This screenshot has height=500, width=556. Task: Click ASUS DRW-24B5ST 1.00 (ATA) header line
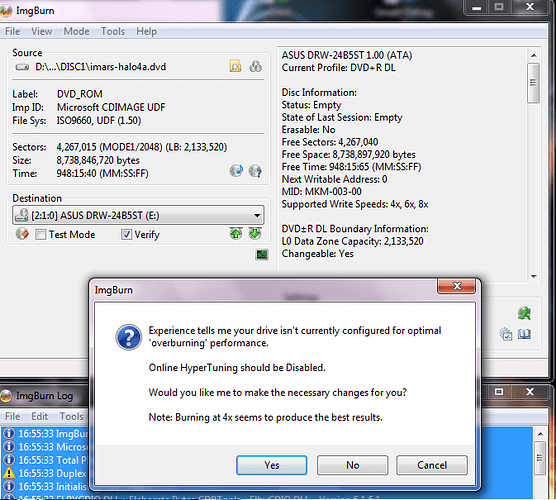(x=347, y=55)
